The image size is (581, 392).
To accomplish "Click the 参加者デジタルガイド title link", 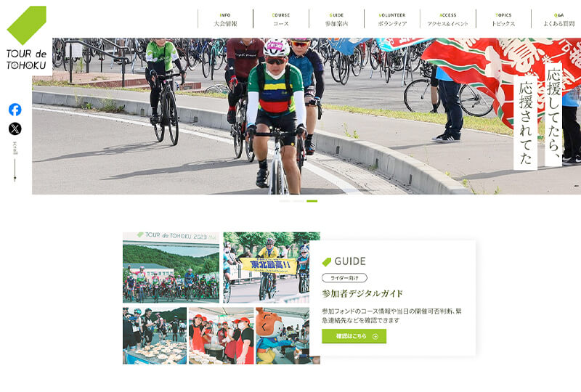I will click(362, 294).
